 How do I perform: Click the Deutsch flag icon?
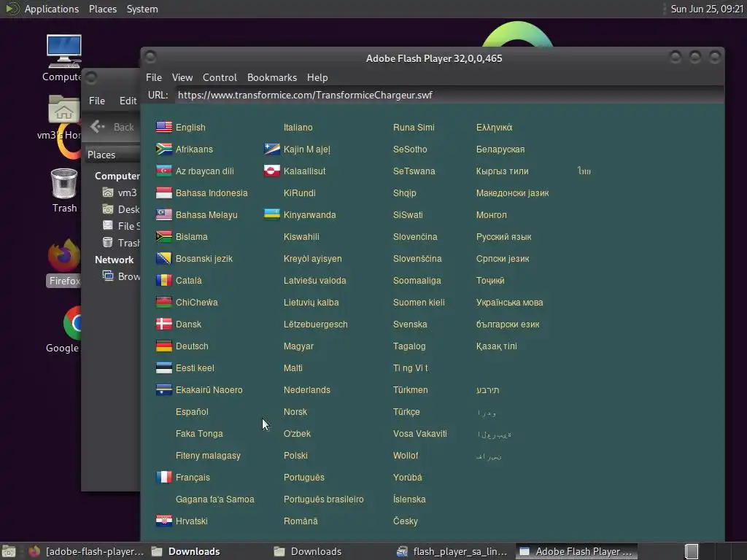164,346
